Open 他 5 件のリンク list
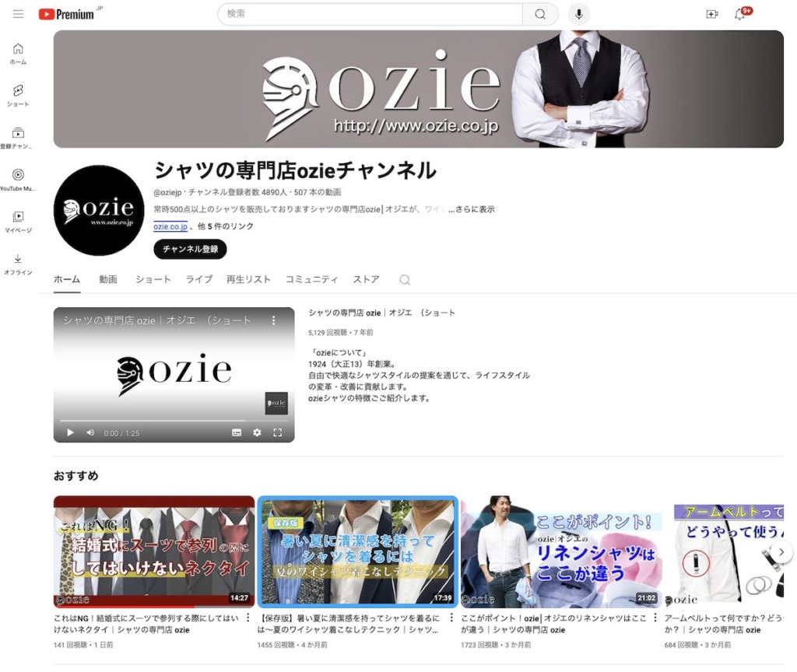The height and width of the screenshot is (672, 797). click(226, 226)
